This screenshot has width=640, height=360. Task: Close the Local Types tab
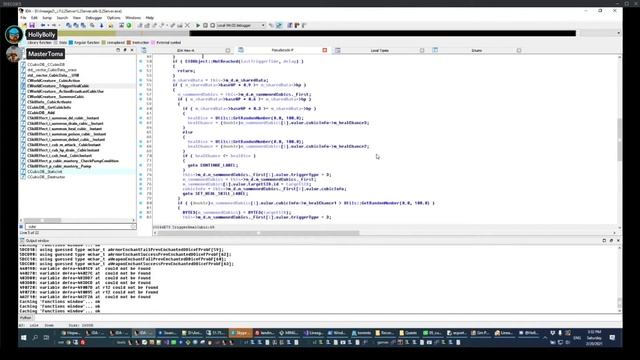422,51
